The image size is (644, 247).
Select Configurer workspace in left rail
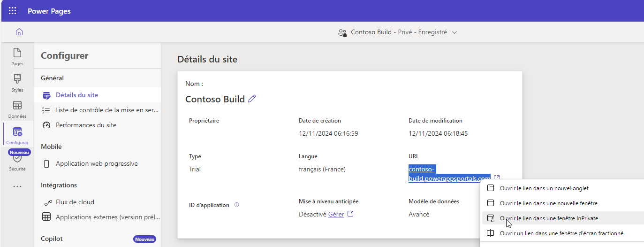(x=17, y=135)
